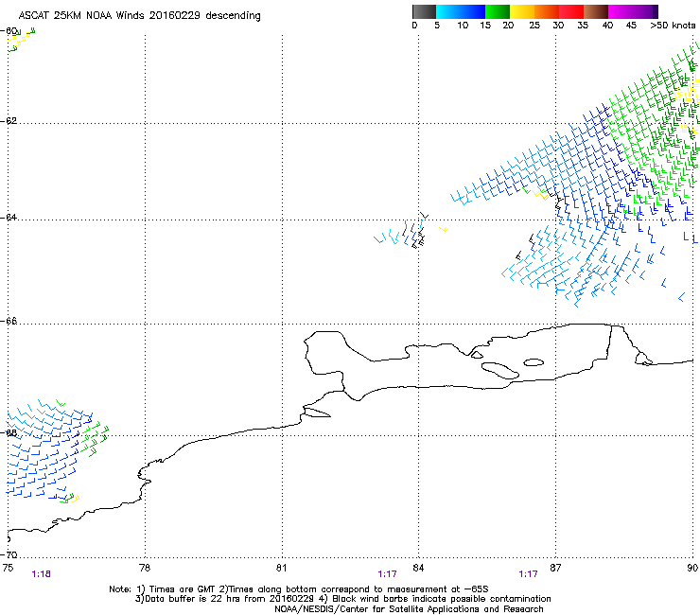Click the legend value '10'
The width and height of the screenshot is (700, 615).
tap(463, 26)
